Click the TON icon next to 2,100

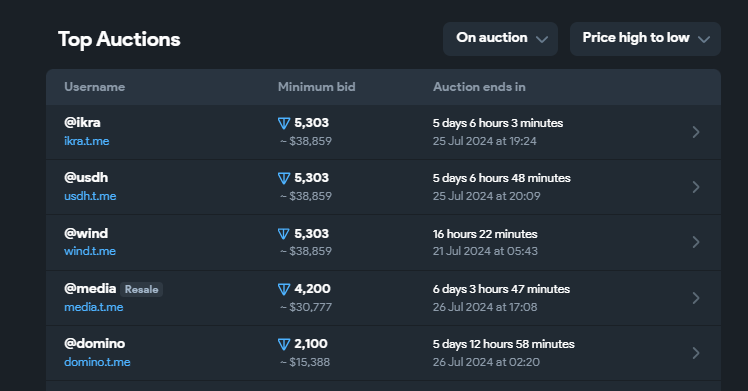(x=284, y=344)
